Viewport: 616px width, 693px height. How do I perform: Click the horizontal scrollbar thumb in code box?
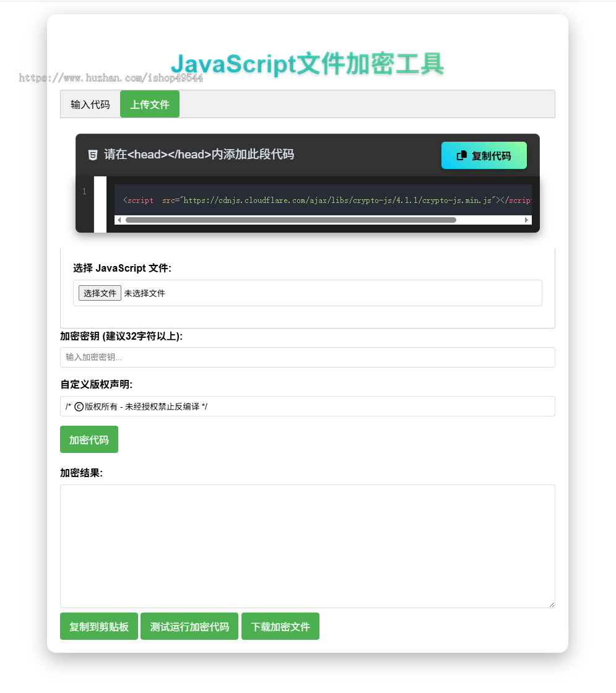pyautogui.click(x=290, y=220)
